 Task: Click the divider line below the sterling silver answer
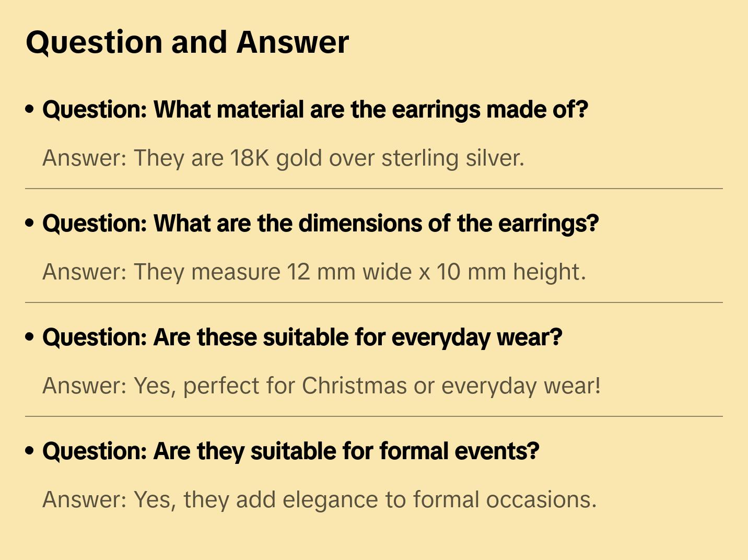coord(373,189)
